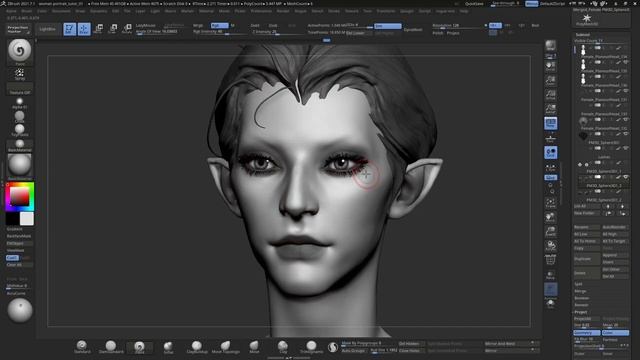Select the Clay brush
Image resolution: width=640 pixels, height=360 pixels.
point(282,347)
